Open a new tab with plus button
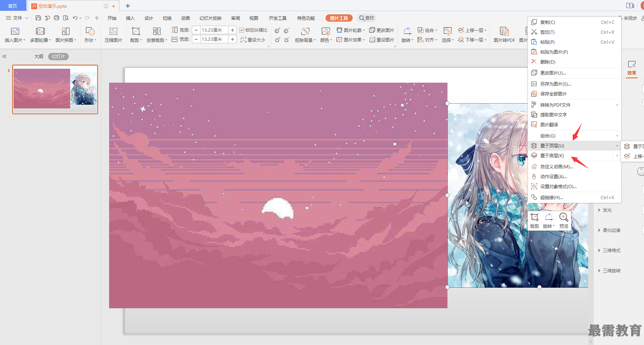The width and height of the screenshot is (644, 345). pos(128,6)
